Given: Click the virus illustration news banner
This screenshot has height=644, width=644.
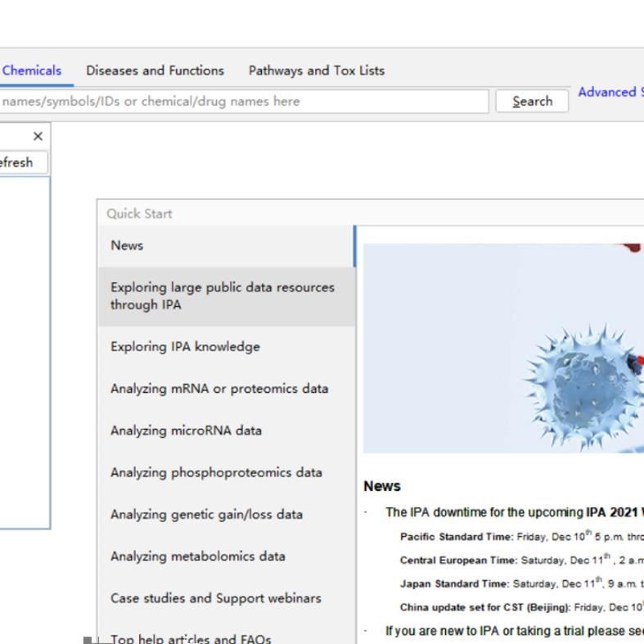Looking at the screenshot, I should tap(503, 349).
